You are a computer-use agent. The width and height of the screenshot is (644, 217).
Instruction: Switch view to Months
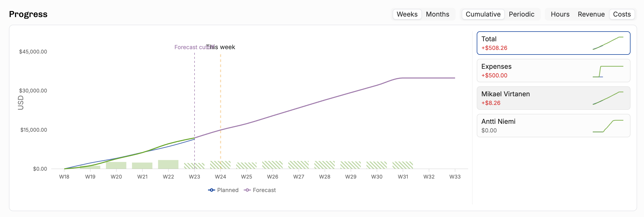click(x=437, y=14)
